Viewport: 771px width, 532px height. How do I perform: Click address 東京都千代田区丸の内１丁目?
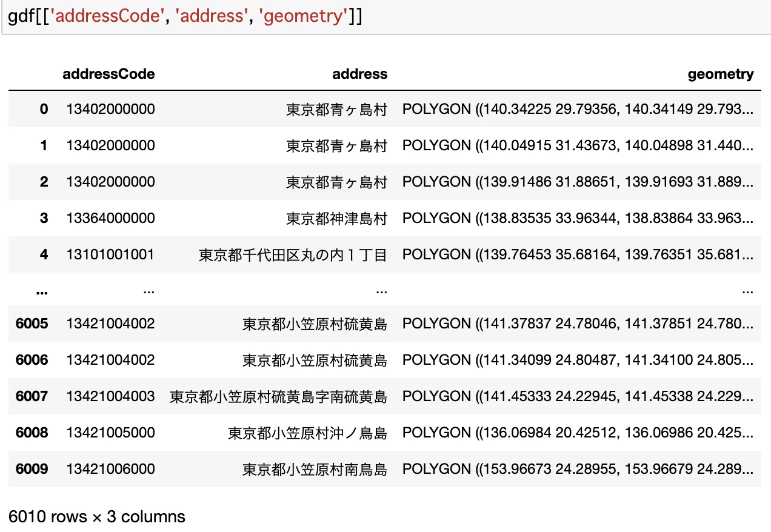293,255
